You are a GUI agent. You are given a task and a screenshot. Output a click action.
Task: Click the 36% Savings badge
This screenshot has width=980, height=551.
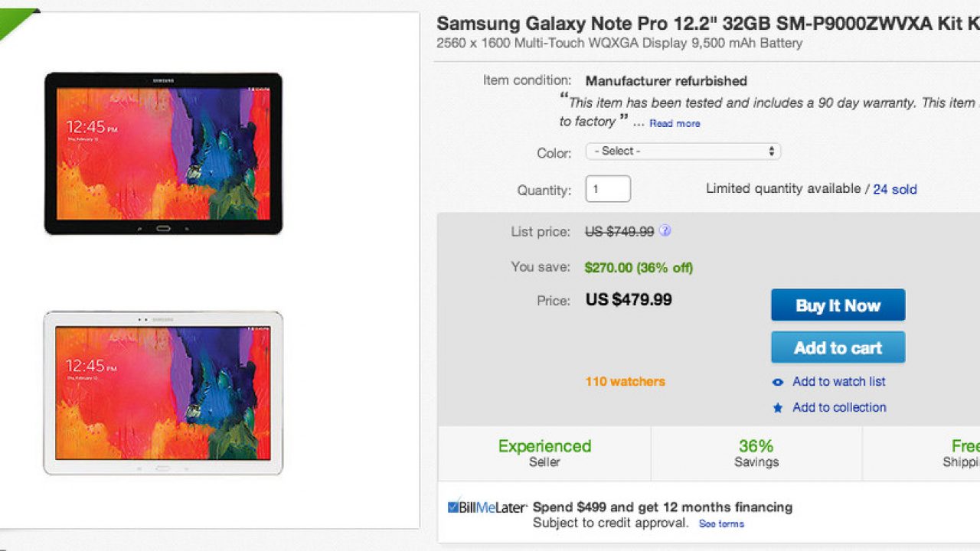click(756, 453)
